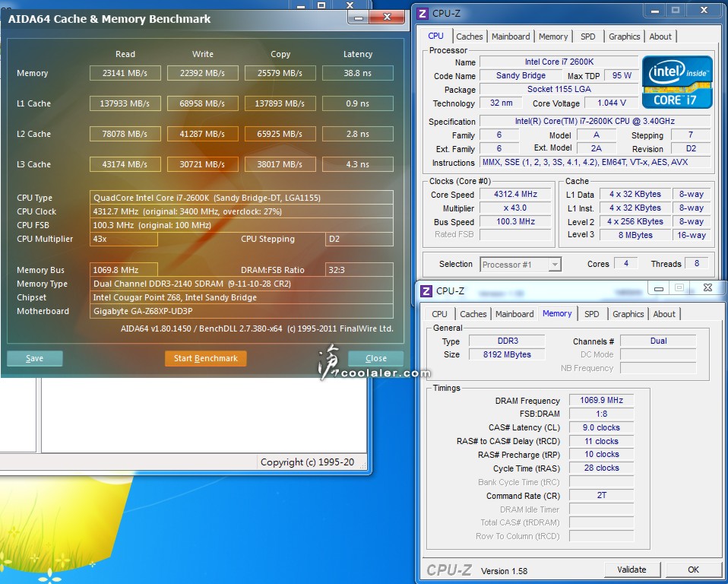Select the Memory Type DDR3-2140 field
Image resolution: width=728 pixels, height=584 pixels.
[x=242, y=284]
